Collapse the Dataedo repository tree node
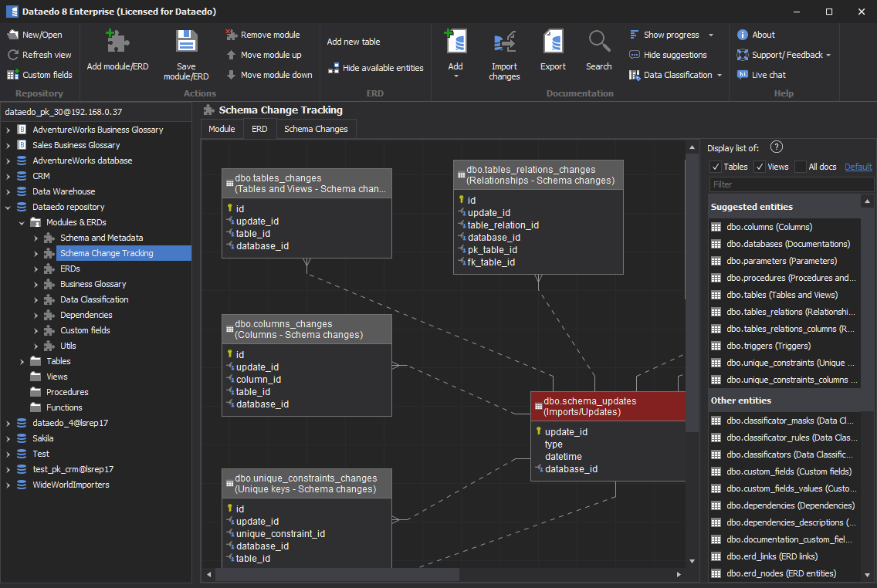Image resolution: width=877 pixels, height=588 pixels. click(x=8, y=207)
